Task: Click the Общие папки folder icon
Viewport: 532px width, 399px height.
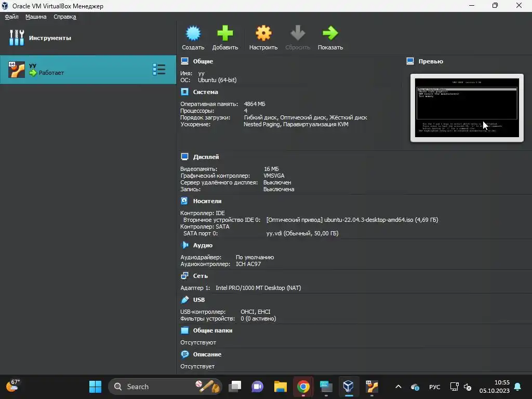Action: [184, 330]
